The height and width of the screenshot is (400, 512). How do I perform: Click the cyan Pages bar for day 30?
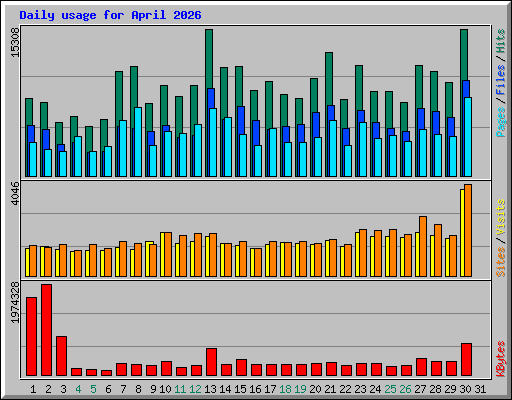click(x=468, y=137)
